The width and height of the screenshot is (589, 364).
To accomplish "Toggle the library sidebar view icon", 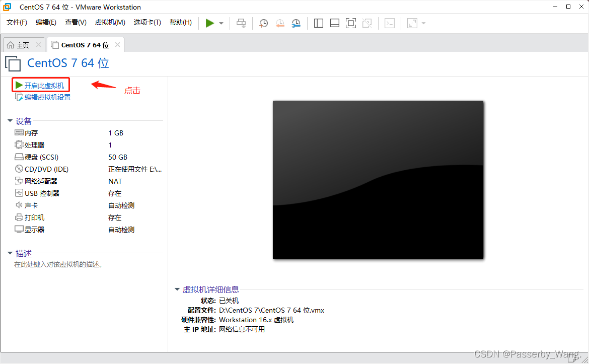I will [x=319, y=23].
